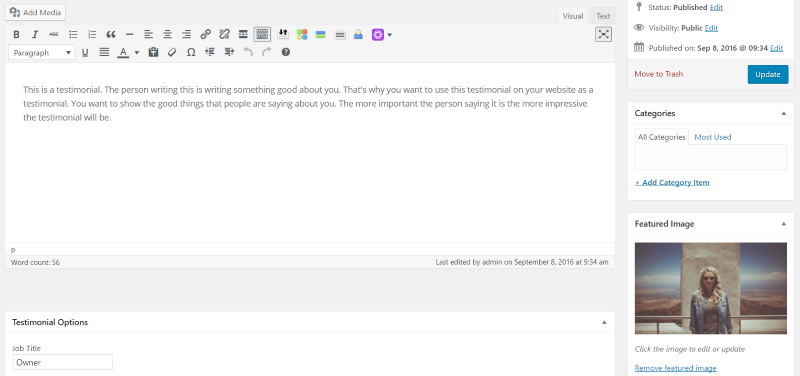
Task: Toggle italic formatting
Action: tap(35, 35)
